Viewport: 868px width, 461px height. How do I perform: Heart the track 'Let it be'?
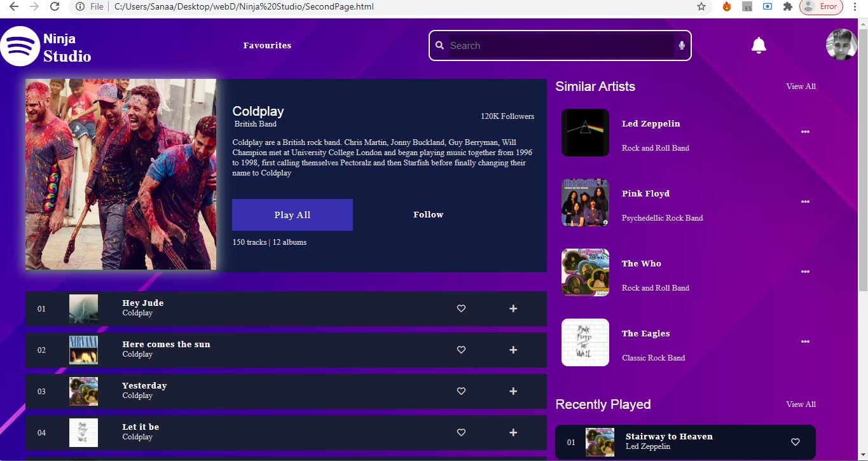(461, 432)
